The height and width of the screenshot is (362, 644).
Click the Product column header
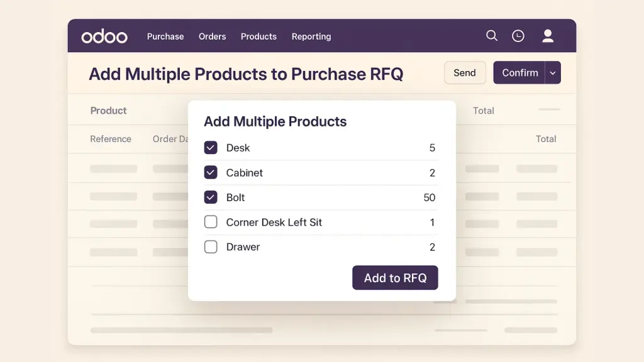[108, 111]
